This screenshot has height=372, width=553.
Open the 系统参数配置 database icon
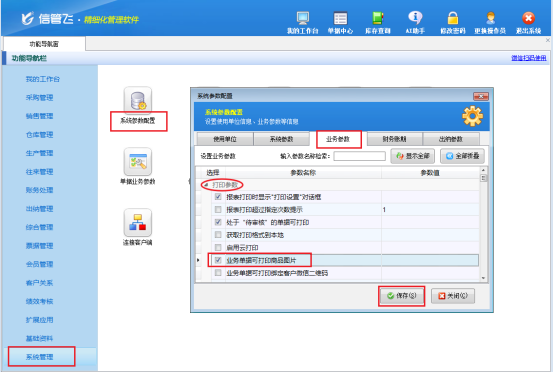tap(138, 100)
